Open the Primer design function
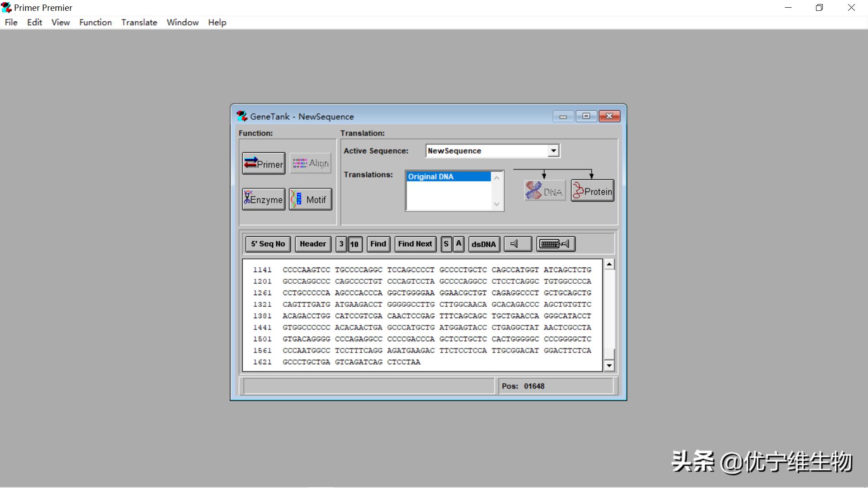The width and height of the screenshot is (868, 488). coord(264,164)
